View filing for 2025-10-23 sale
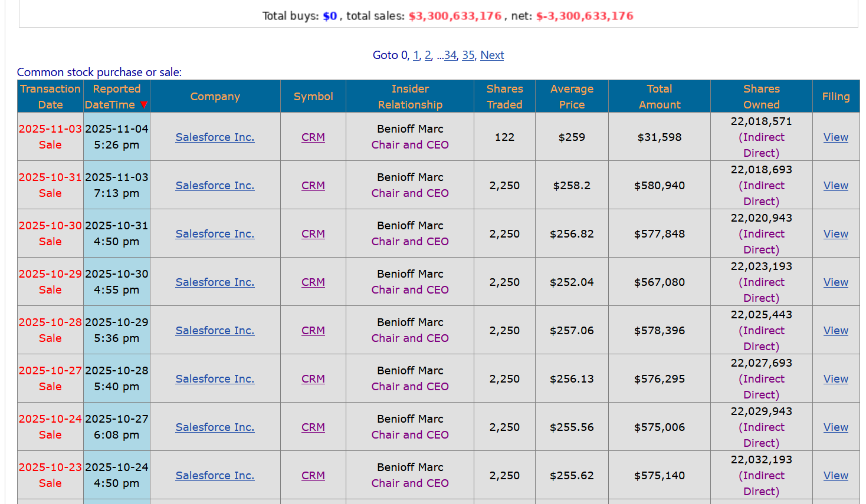Viewport: 866px width, 504px height. click(x=836, y=475)
